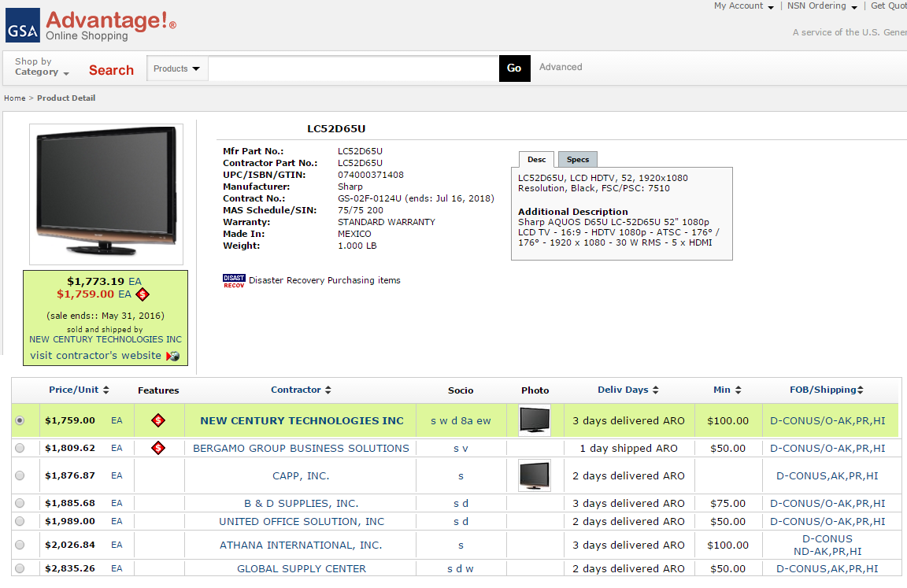Choose the Global Supply Center radio button
Viewport: 907px width, 588px height.
20,568
